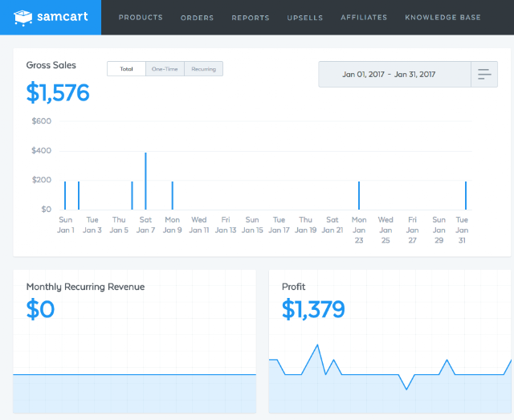Screen dimensions: 514x420
Task: Open the date range hamburger menu icon
Action: [484, 74]
